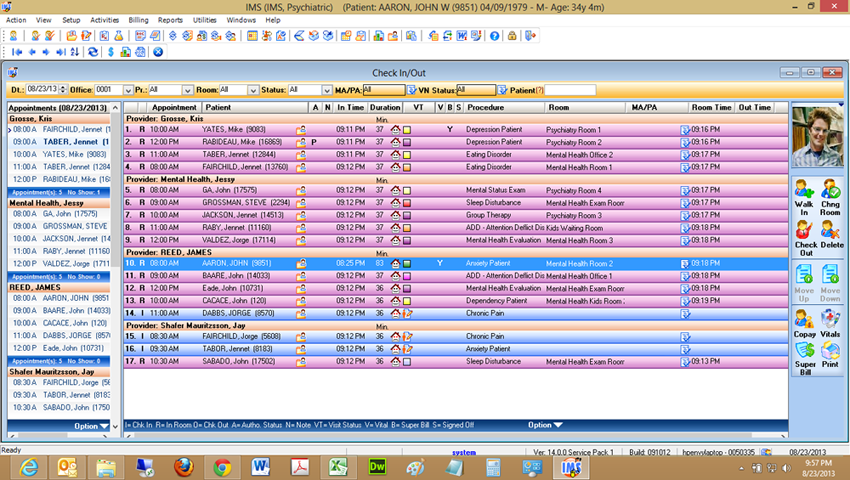Open the Billing menu
Image resolution: width=850 pixels, height=480 pixels.
coord(138,20)
